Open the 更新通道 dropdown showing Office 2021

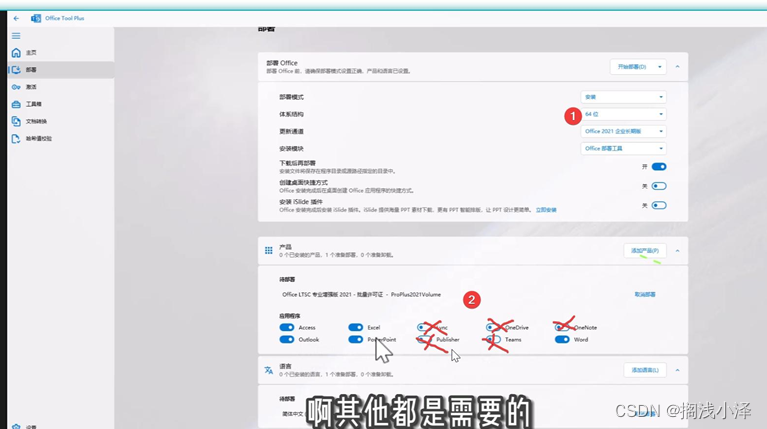[623, 131]
